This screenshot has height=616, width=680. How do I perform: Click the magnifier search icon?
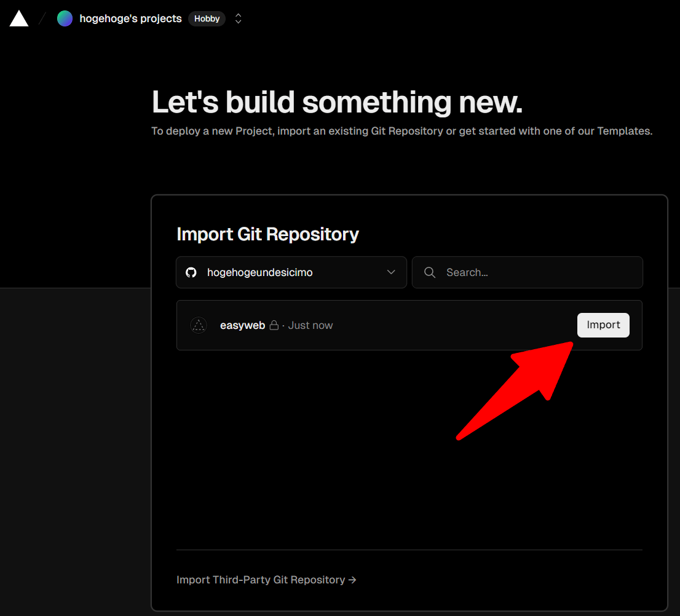pos(430,272)
